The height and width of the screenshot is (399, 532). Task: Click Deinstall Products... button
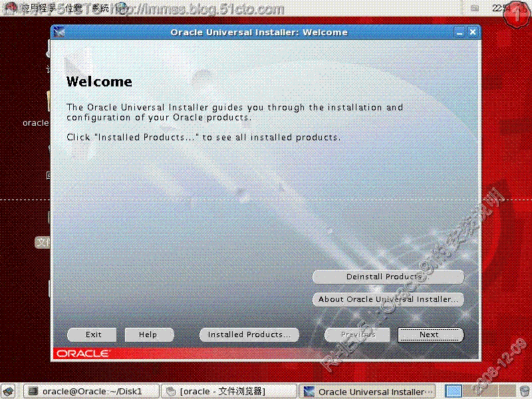[x=388, y=277]
